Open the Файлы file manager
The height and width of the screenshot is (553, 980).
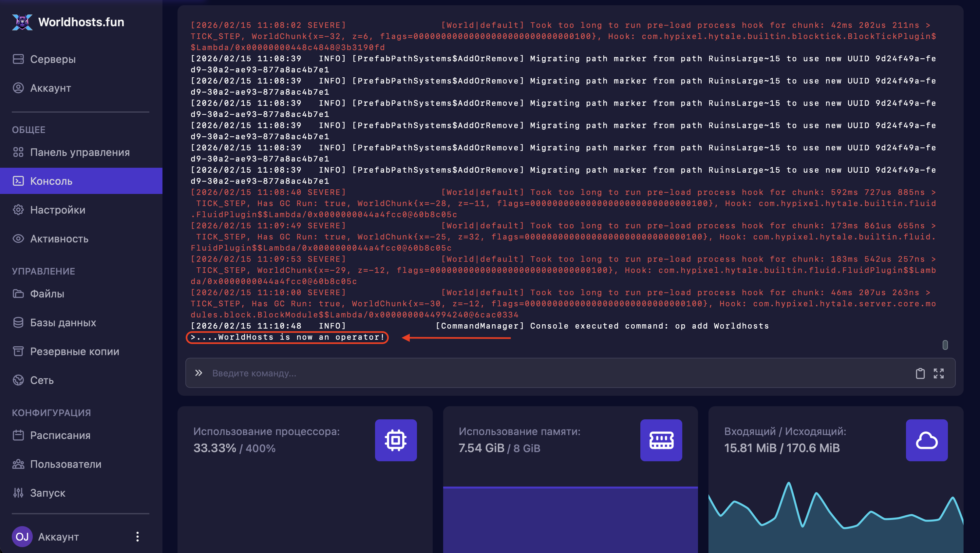tap(47, 294)
